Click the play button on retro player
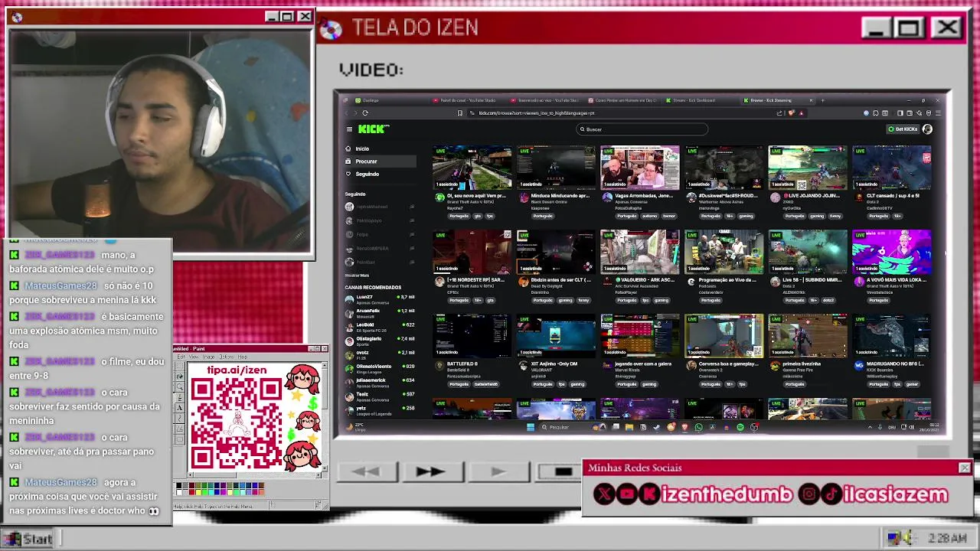980x551 pixels. 498,472
